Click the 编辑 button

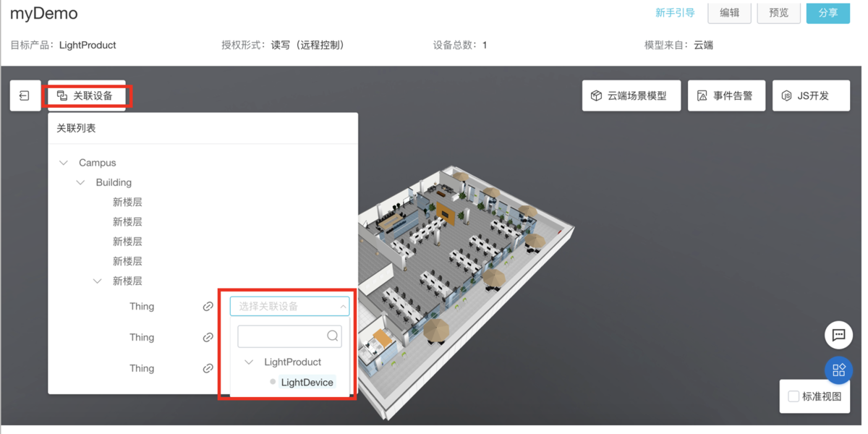tap(729, 13)
